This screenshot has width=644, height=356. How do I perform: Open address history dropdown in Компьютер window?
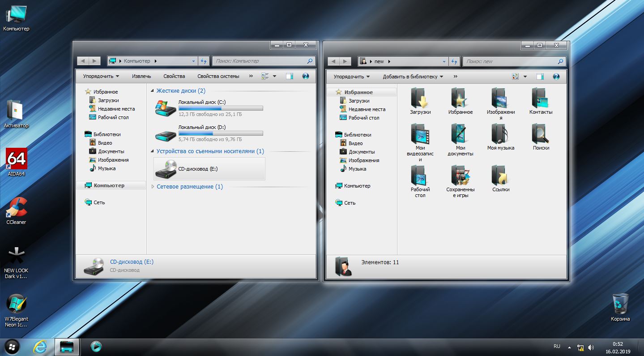(x=193, y=61)
